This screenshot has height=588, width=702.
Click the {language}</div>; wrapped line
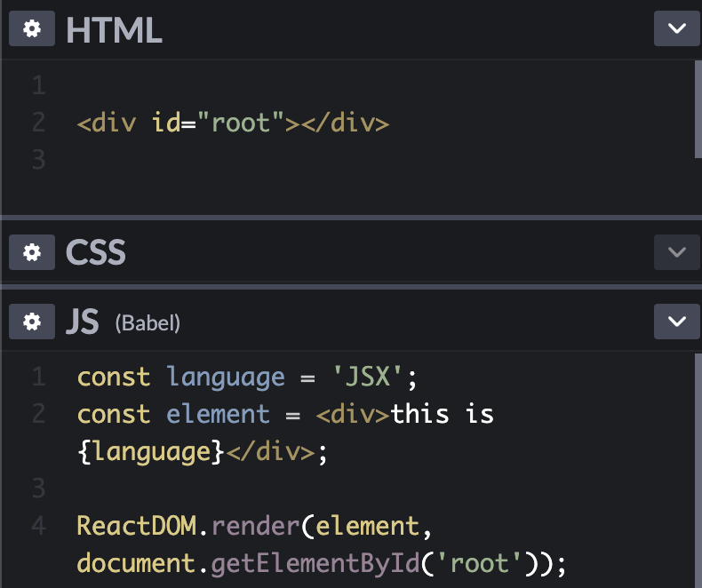203,452
